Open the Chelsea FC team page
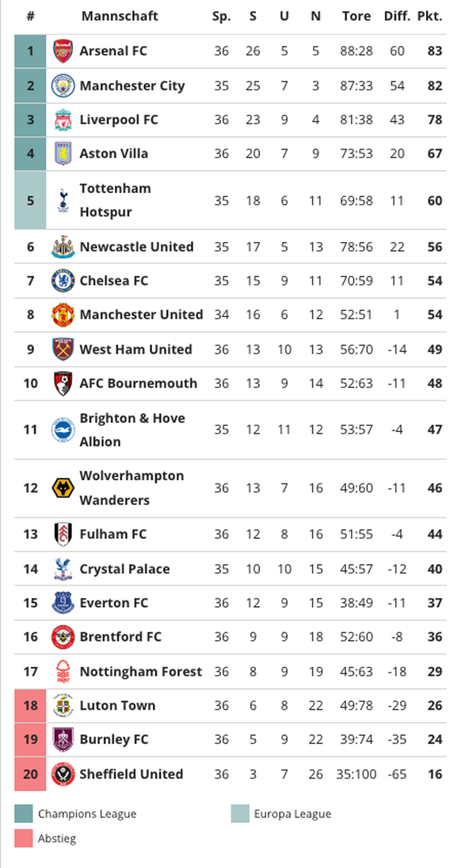 (x=113, y=281)
